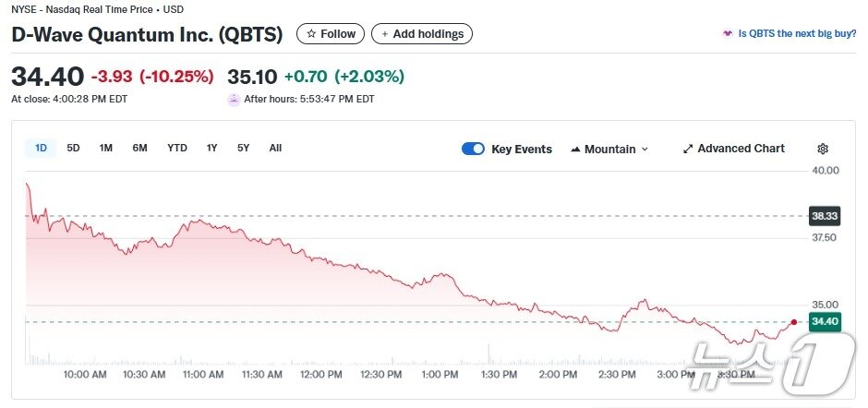Select the All time range tab

pyautogui.click(x=275, y=148)
